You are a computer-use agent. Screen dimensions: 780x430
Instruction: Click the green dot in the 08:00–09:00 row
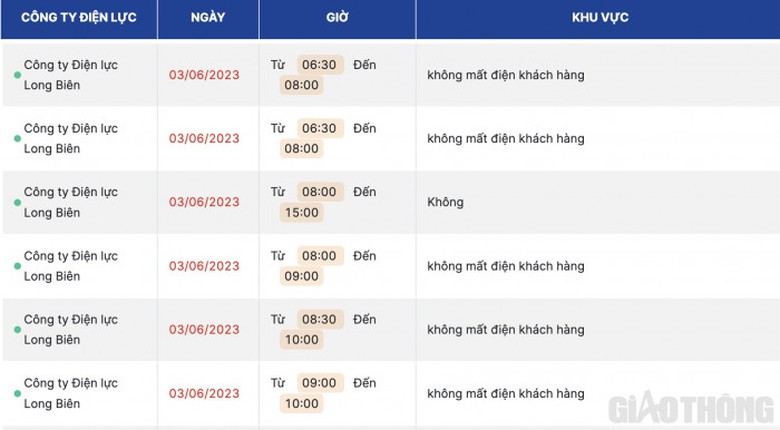pyautogui.click(x=17, y=266)
